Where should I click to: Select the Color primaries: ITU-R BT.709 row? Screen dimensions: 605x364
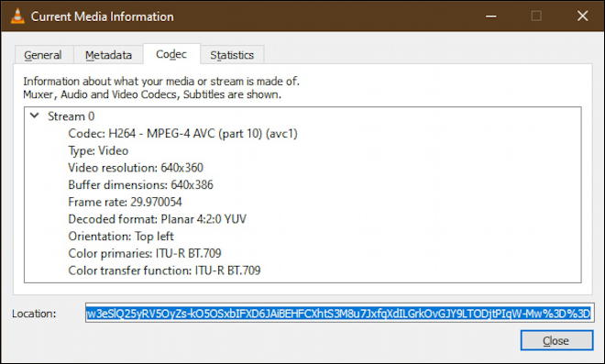145,253
